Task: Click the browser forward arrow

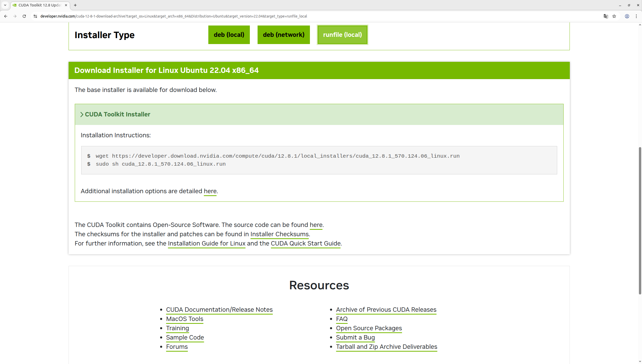Action: click(x=15, y=16)
